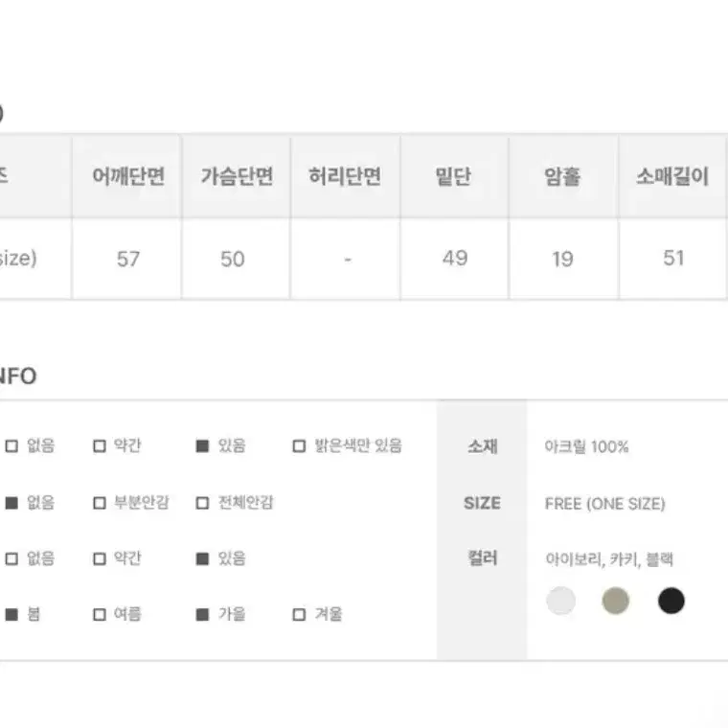This screenshot has height=728, width=728.
Task: Uncheck the filled 가을 checkbox
Action: pyautogui.click(x=202, y=615)
